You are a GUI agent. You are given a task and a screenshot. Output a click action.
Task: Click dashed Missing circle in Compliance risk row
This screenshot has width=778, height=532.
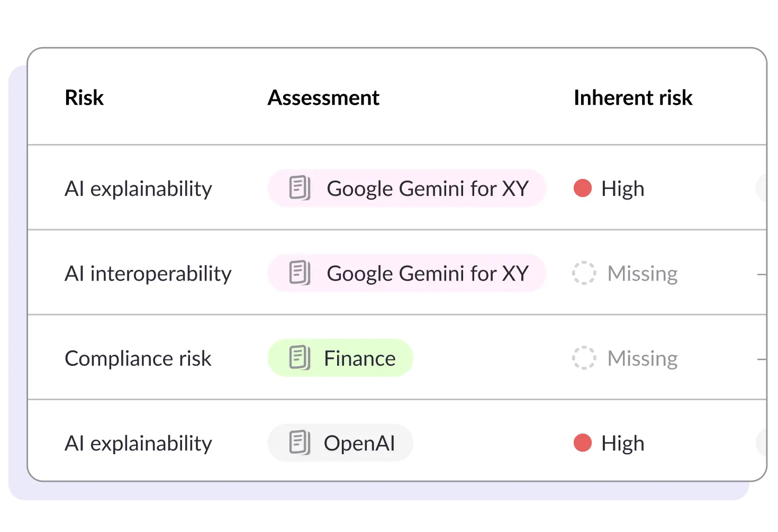pos(584,358)
